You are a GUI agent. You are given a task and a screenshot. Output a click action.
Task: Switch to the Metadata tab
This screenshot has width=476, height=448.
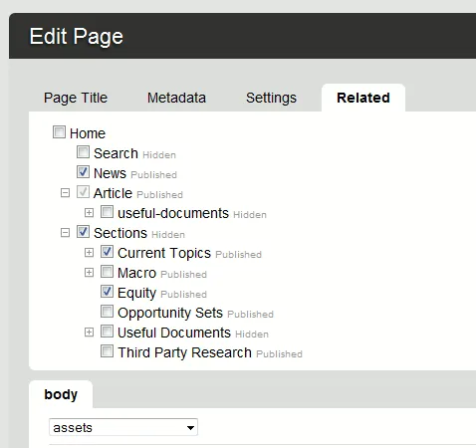click(x=176, y=98)
